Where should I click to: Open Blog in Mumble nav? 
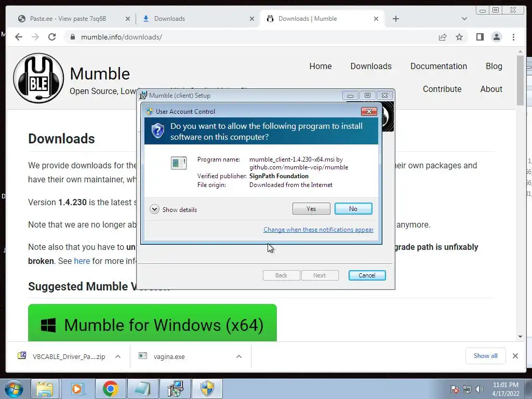(494, 66)
